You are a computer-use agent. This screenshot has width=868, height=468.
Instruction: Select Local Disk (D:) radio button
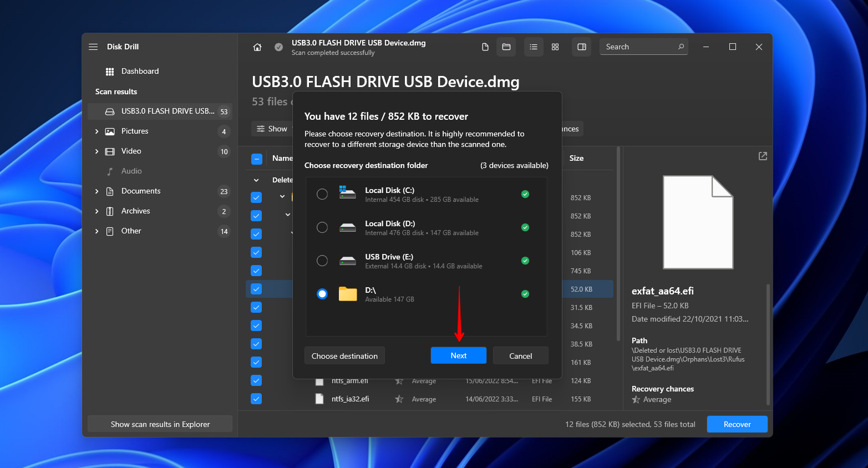(322, 227)
